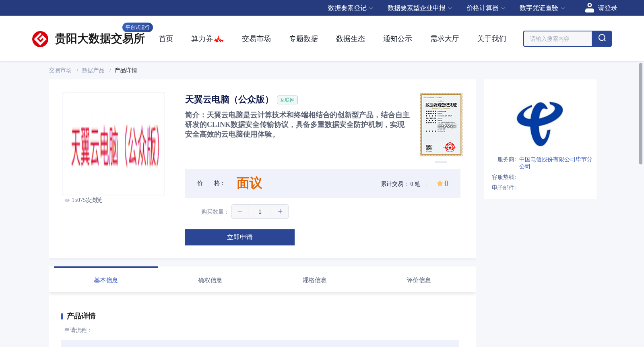Open the 算力券 menu item

coord(202,39)
